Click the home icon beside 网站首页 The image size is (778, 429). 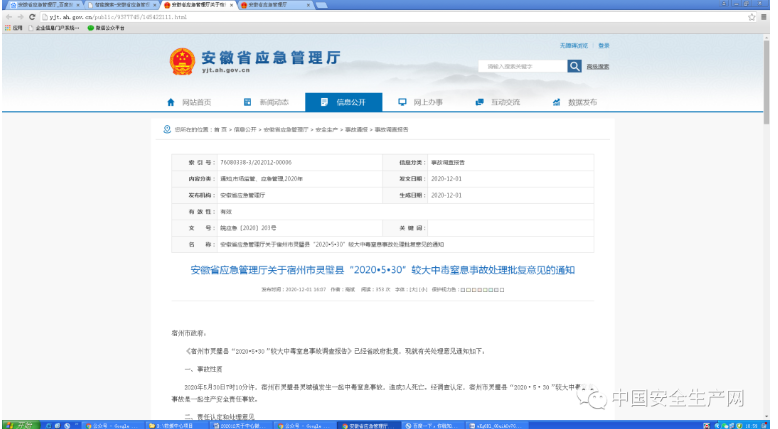point(171,103)
